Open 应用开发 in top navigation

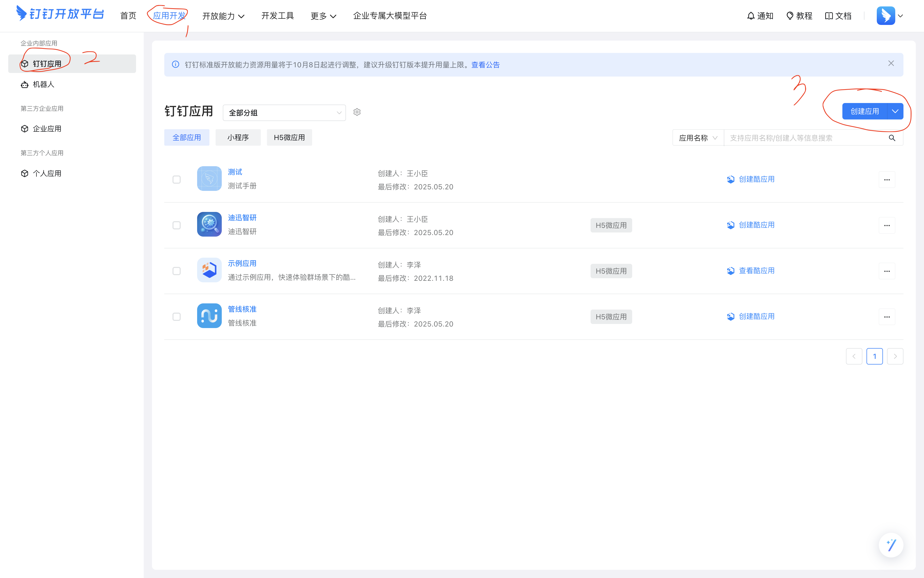click(x=169, y=16)
